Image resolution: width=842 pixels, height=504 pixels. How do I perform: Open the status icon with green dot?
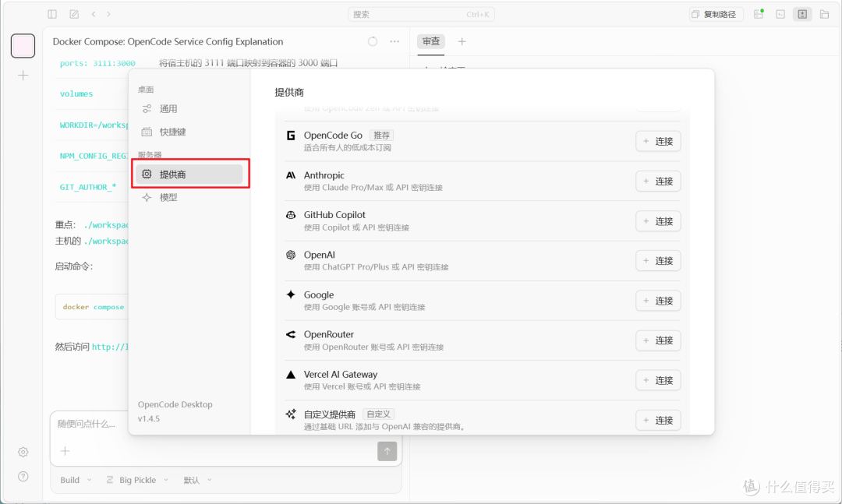tap(759, 14)
